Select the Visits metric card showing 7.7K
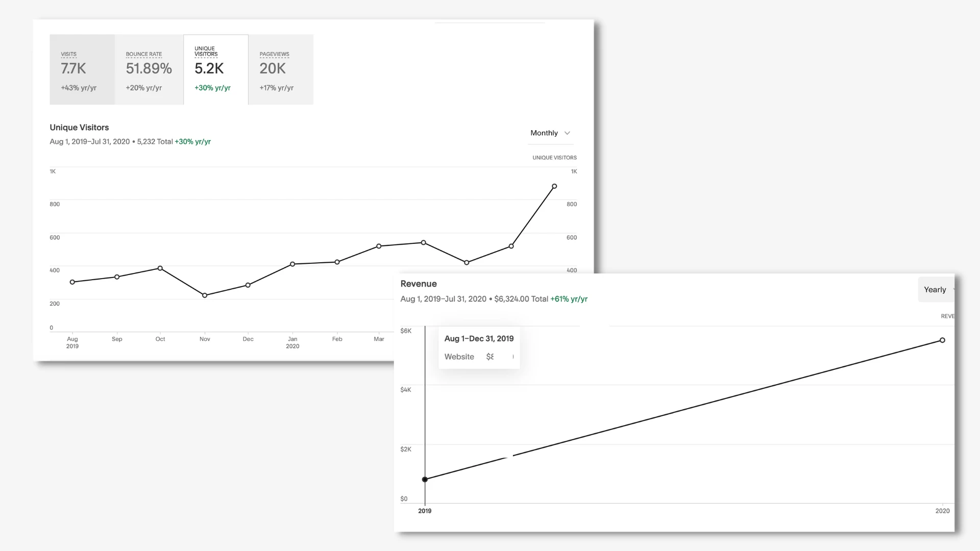This screenshot has width=980, height=551. coord(82,69)
